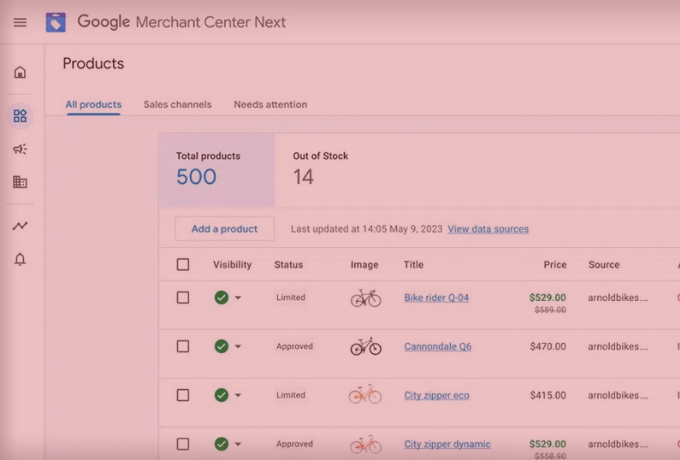Select all products header checkbox
The height and width of the screenshot is (460, 680).
coord(183,264)
